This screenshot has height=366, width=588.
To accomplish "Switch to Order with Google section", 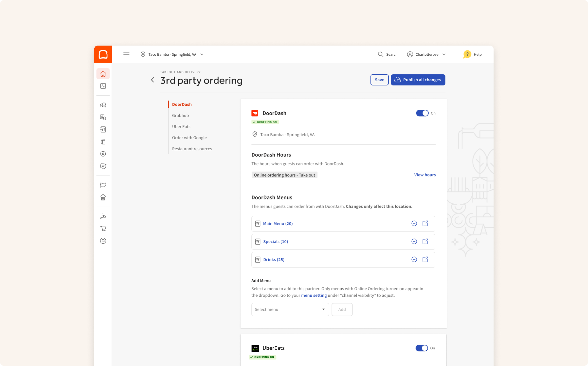I will (x=189, y=138).
